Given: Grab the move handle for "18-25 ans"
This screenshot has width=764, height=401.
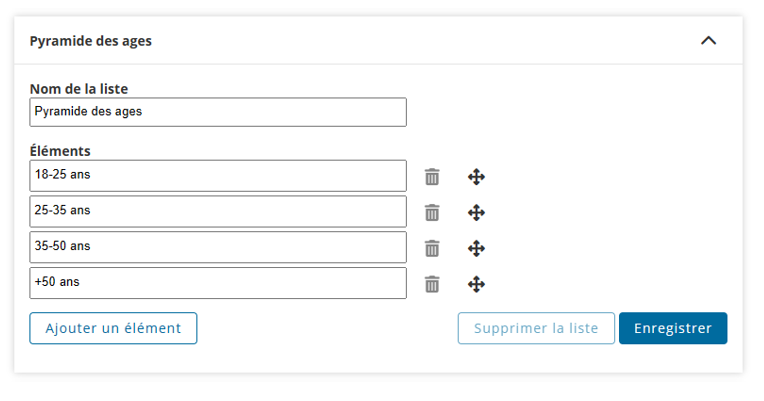Looking at the screenshot, I should 477,177.
